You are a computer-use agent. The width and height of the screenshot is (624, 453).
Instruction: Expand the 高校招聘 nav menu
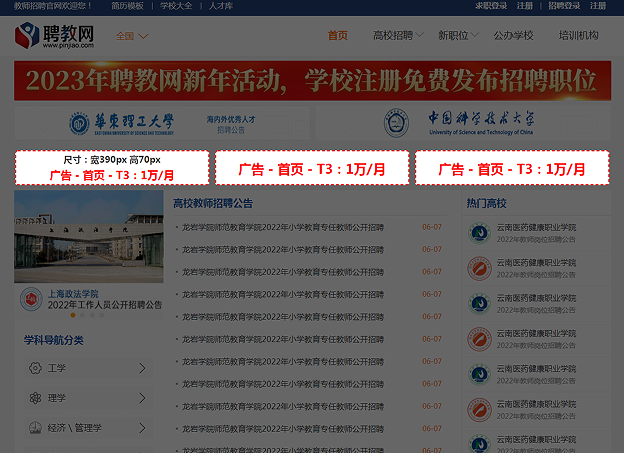coord(398,35)
